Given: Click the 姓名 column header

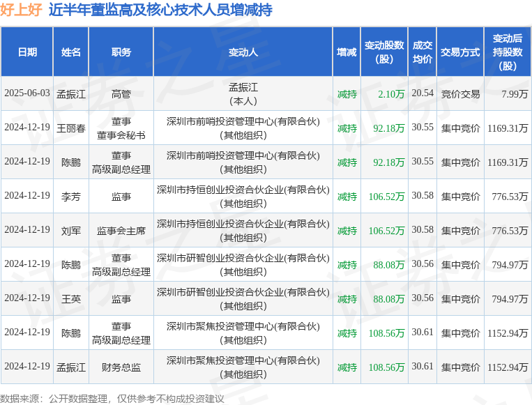Looking at the screenshot, I should click(71, 52).
